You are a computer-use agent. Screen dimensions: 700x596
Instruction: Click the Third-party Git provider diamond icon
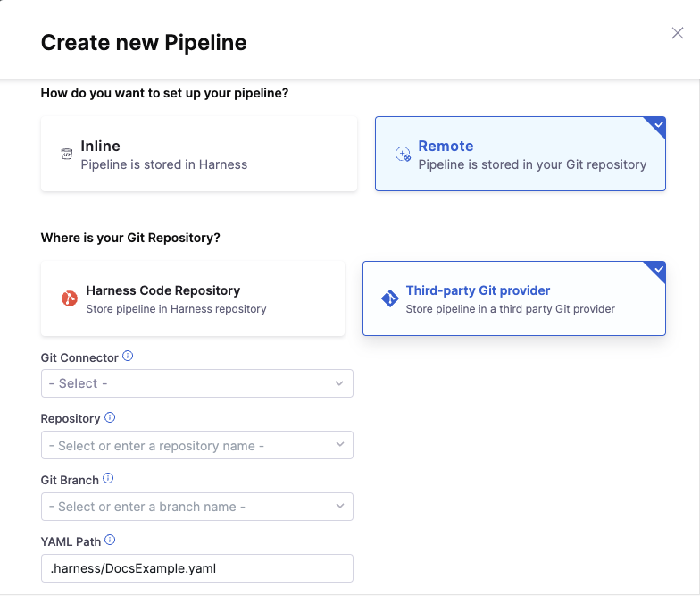pos(389,298)
